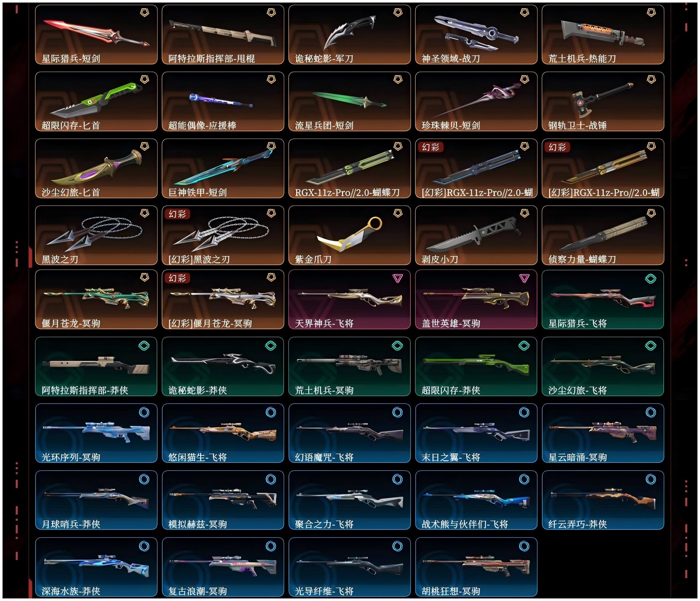This screenshot has width=700, height=601.
Task: Select the 悠闲猫生-飞将 skin card
Action: click(223, 433)
